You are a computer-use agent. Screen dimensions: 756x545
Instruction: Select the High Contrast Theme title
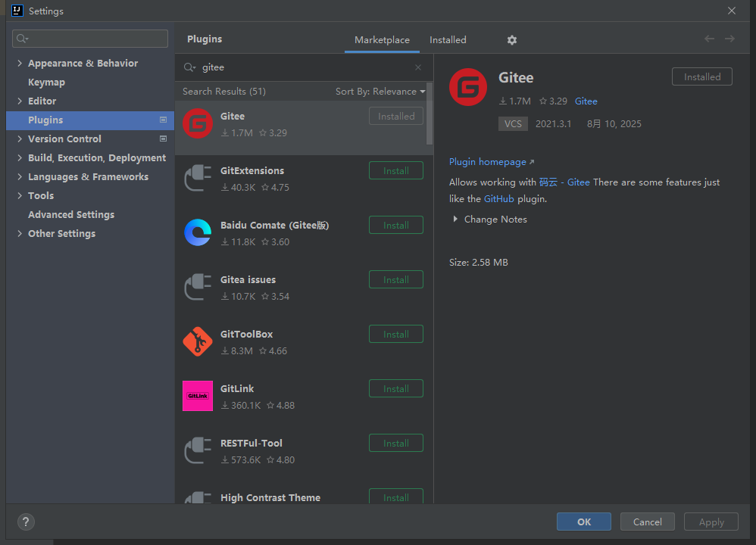270,497
